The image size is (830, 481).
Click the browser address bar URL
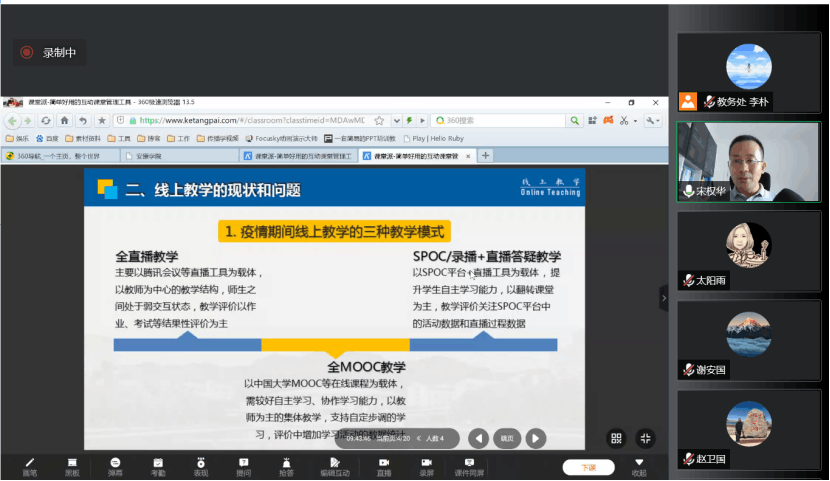pos(250,121)
